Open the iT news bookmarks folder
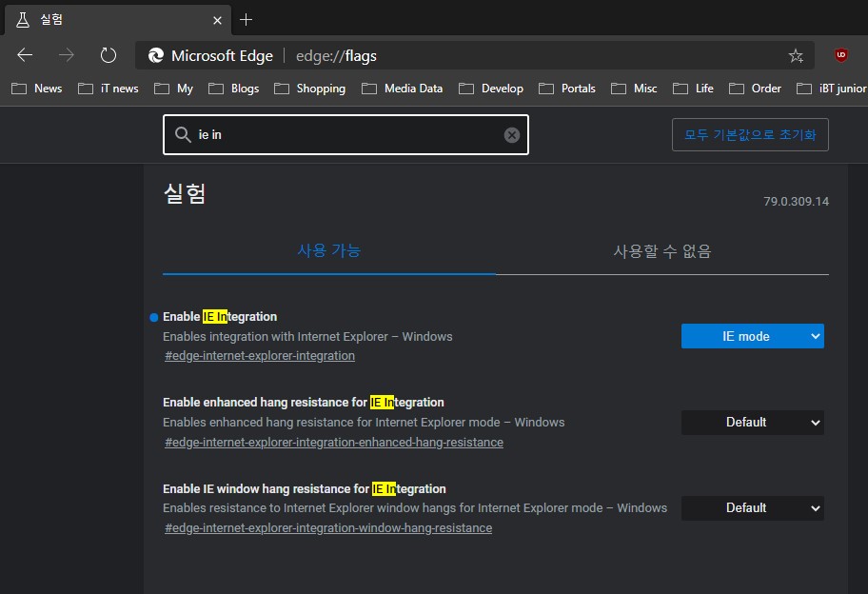Image resolution: width=868 pixels, height=594 pixels. [108, 89]
